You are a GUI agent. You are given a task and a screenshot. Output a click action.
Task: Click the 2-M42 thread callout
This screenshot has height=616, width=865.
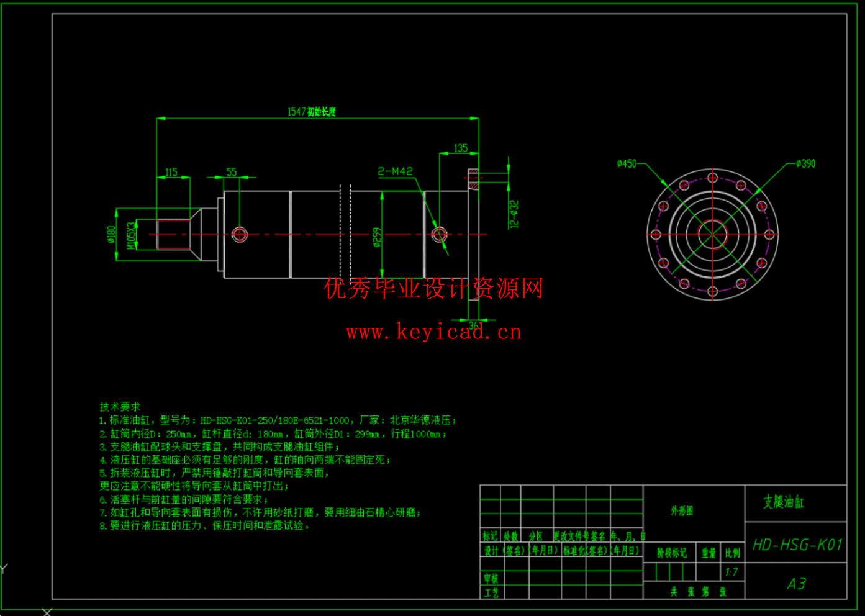[x=394, y=171]
